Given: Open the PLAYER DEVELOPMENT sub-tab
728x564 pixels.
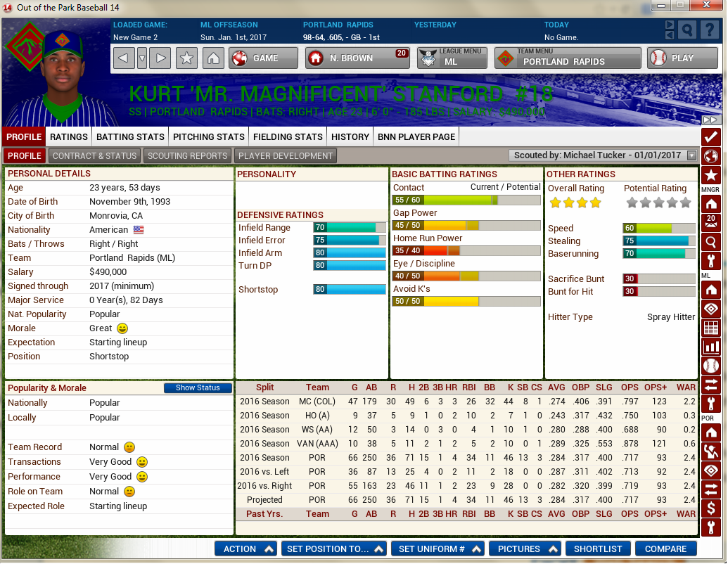Looking at the screenshot, I should click(x=286, y=156).
